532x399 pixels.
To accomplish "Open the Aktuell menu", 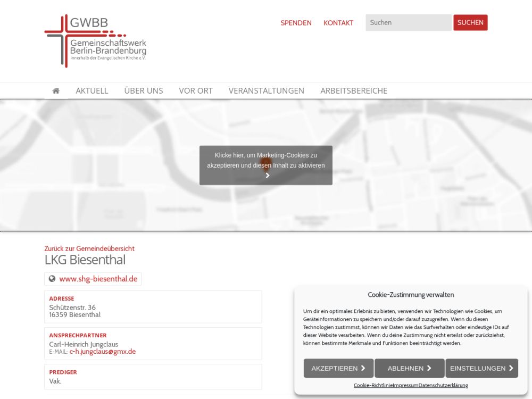I will click(92, 91).
